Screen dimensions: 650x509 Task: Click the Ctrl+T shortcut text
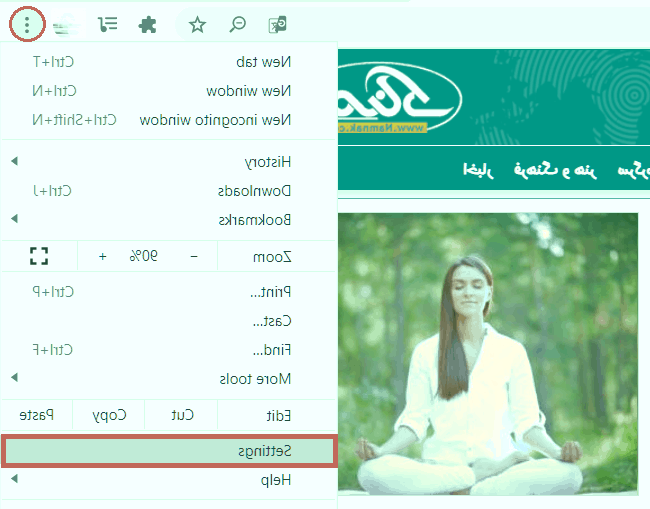tap(53, 62)
